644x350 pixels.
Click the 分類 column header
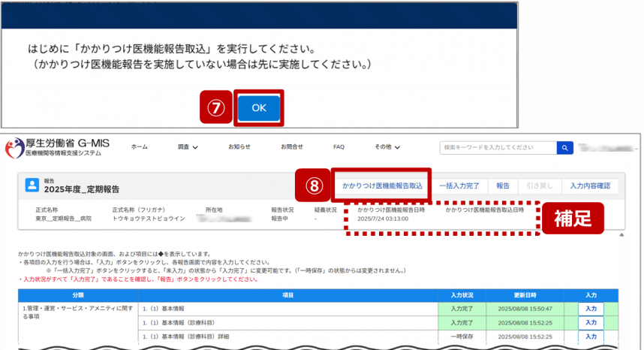(x=78, y=295)
